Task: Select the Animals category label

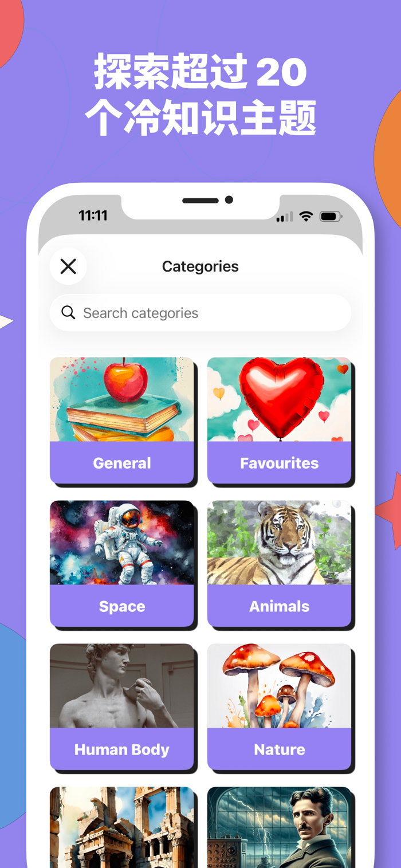Action: [279, 606]
